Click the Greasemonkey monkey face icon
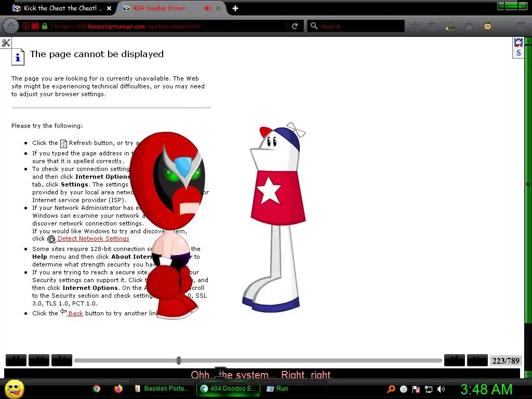This screenshot has height=399, width=532. 487,26
